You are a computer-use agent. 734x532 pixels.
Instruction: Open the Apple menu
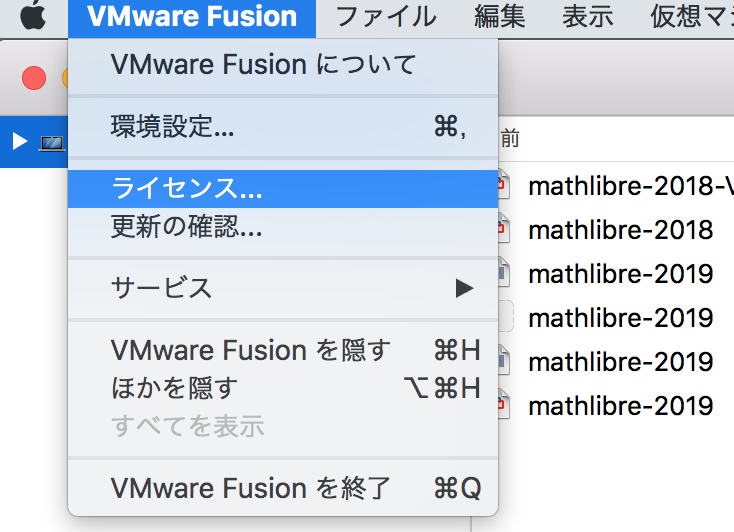pos(34,17)
